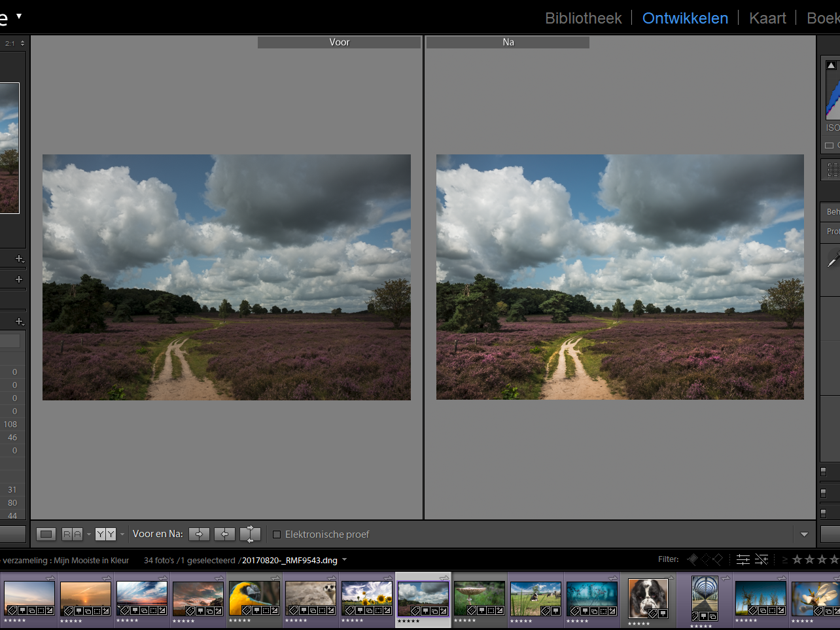Switch to the Bibliotheek module

583,18
